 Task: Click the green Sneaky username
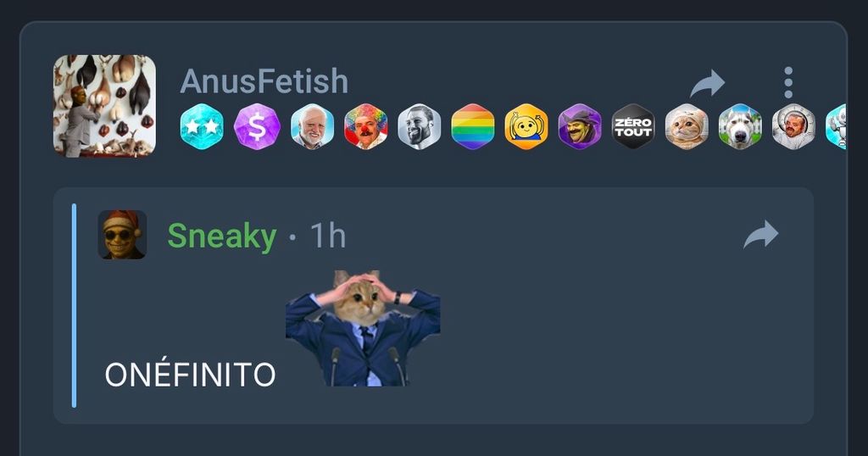click(222, 236)
